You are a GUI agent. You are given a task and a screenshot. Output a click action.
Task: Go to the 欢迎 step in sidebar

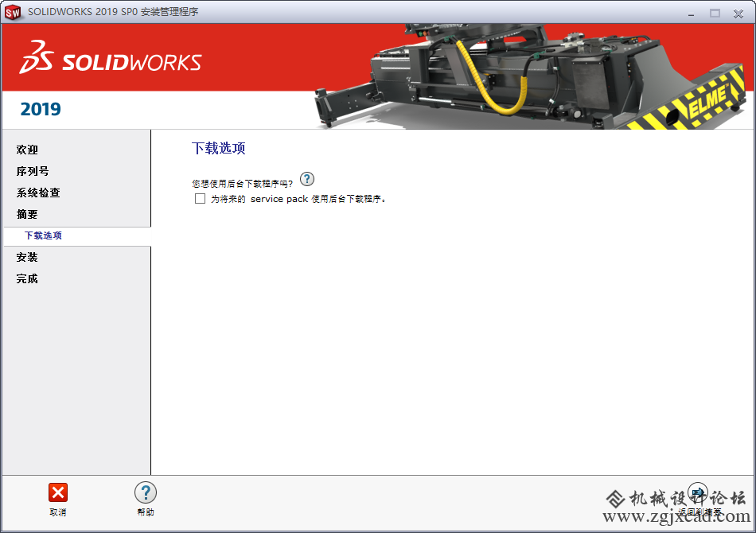27,150
